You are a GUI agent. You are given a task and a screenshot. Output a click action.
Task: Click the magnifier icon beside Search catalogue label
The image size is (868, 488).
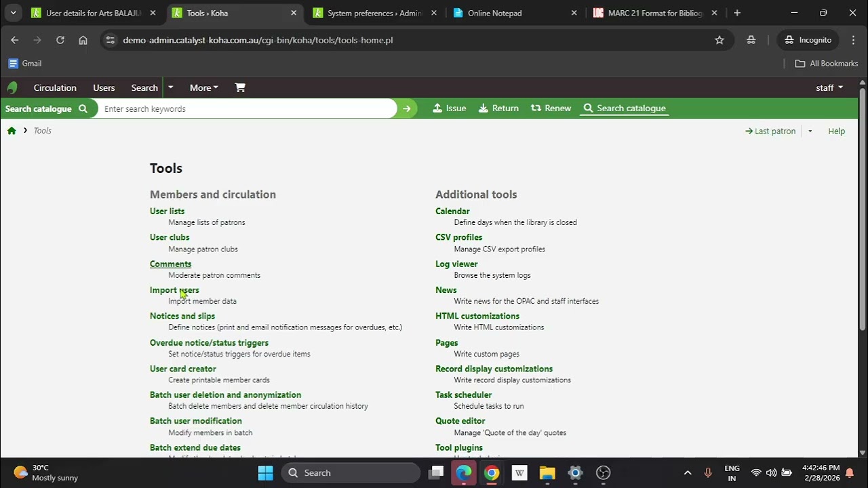[83, 108]
